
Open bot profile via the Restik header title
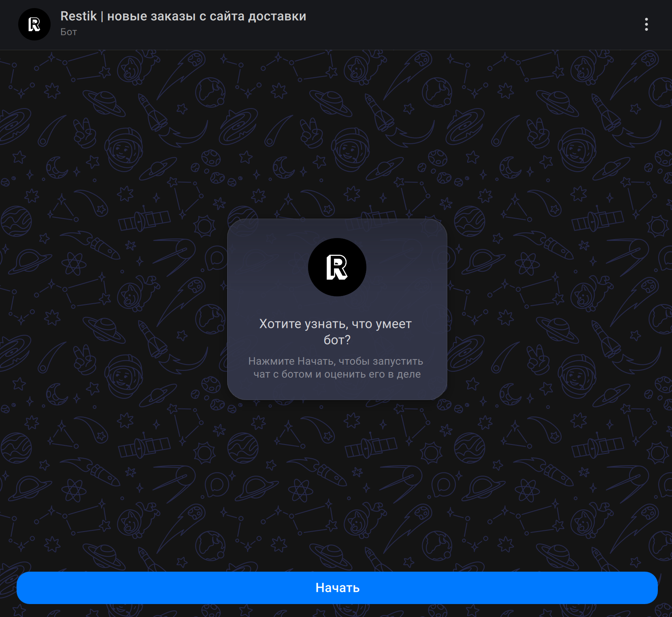(79, 16)
